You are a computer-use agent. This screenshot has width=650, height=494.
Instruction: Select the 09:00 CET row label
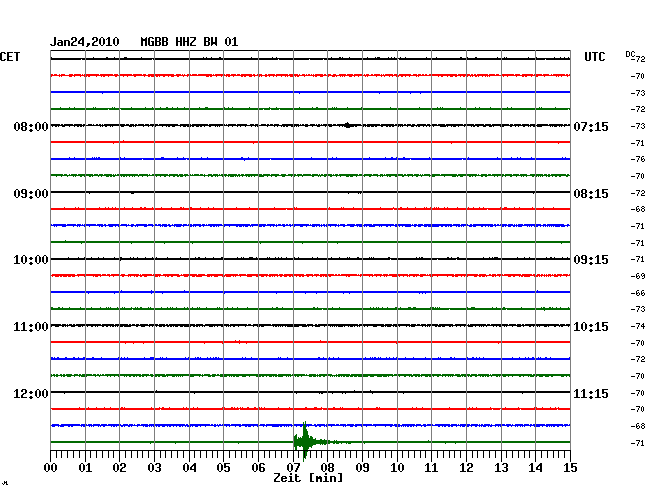(31, 194)
